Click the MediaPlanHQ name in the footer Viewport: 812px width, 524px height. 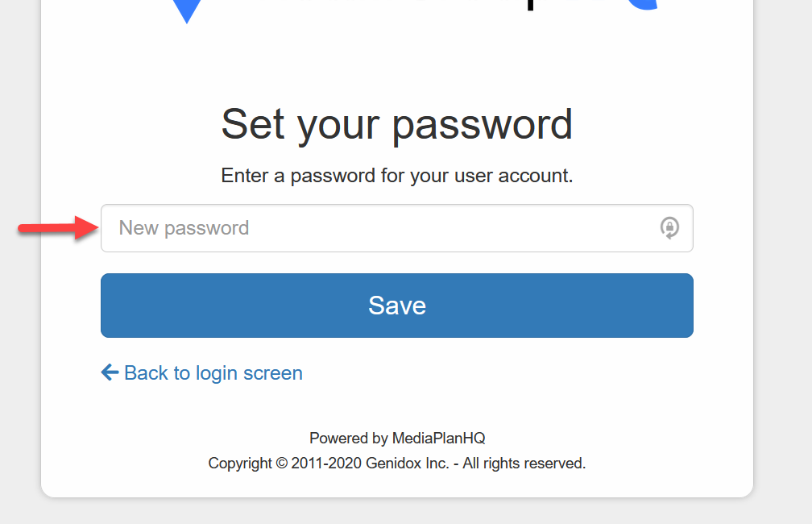click(x=438, y=439)
